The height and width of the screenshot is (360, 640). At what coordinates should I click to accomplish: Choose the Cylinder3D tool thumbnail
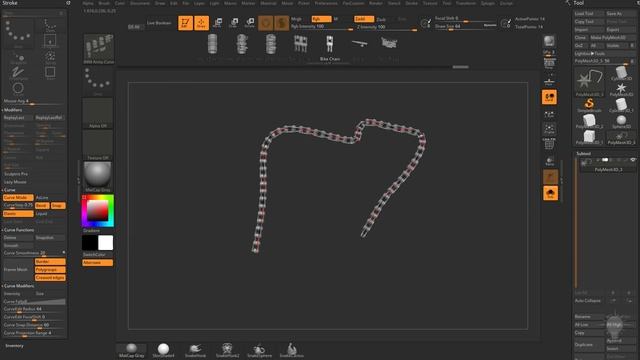pos(621,73)
